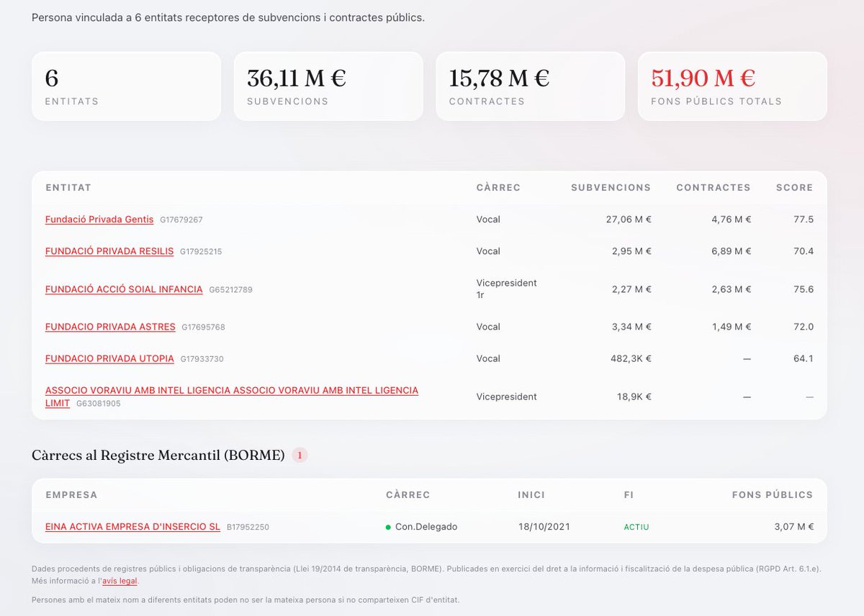
Task: Click the CIF code G17695768
Action: pos(203,327)
